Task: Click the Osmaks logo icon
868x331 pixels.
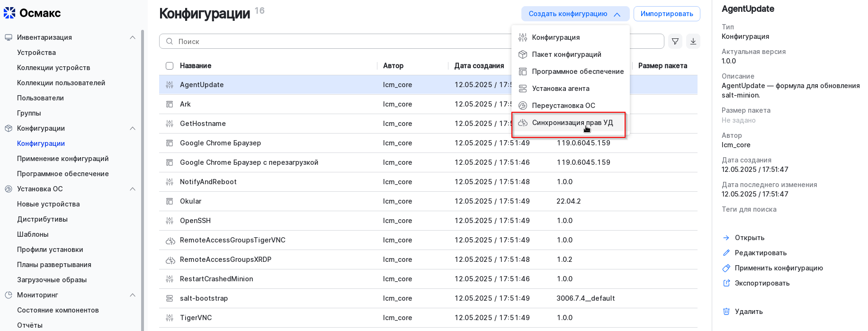Action: point(9,13)
